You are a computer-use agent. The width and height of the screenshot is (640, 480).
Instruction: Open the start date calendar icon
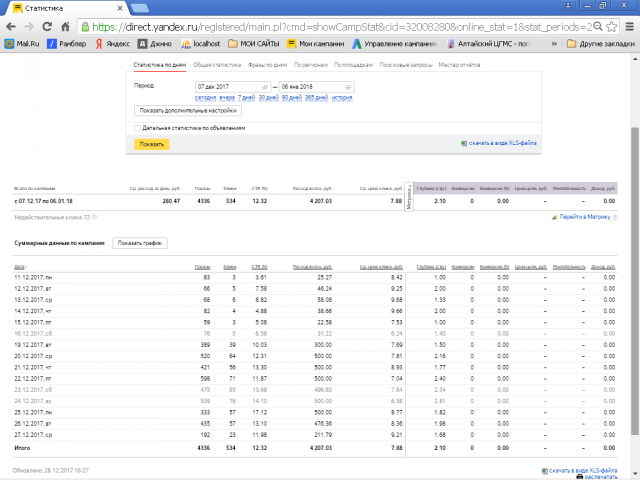tap(265, 87)
